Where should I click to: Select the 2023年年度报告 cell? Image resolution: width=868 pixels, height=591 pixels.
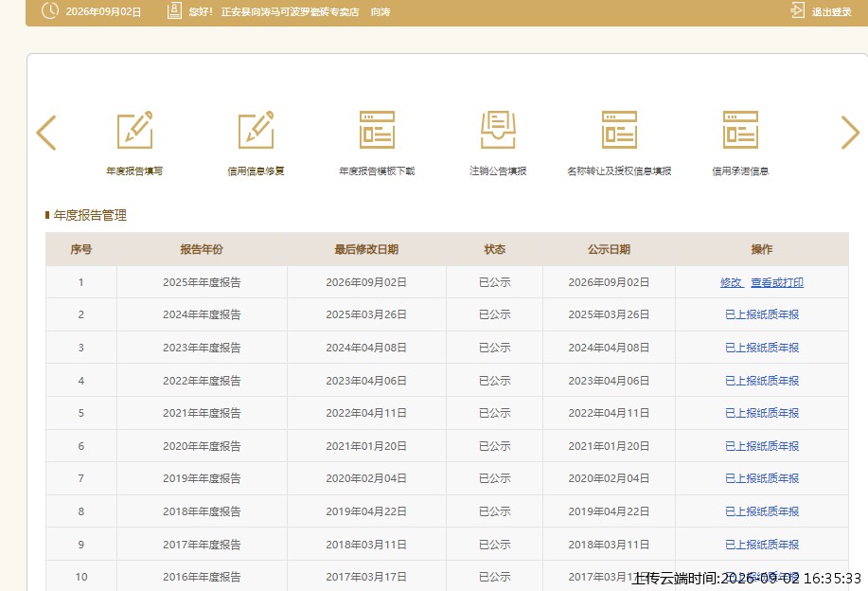[x=202, y=348]
